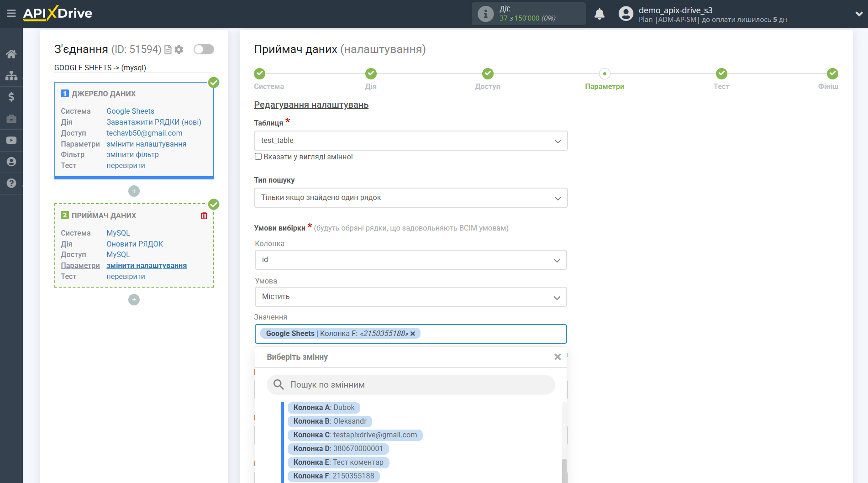868x483 pixels.
Task: Click receiver 'перевірити' test link
Action: [126, 276]
